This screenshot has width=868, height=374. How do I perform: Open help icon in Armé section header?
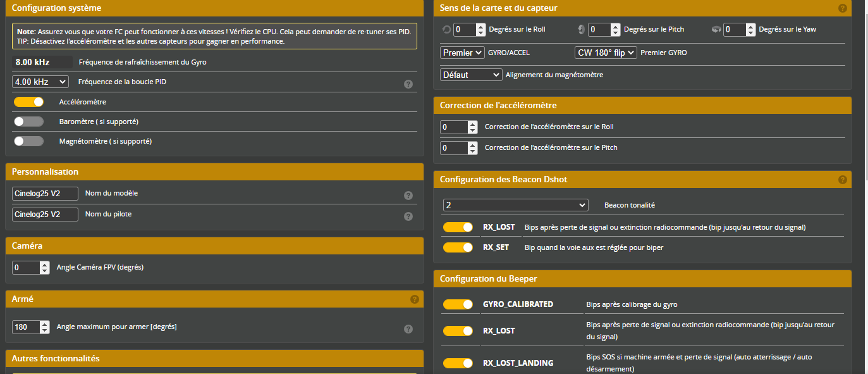click(415, 299)
